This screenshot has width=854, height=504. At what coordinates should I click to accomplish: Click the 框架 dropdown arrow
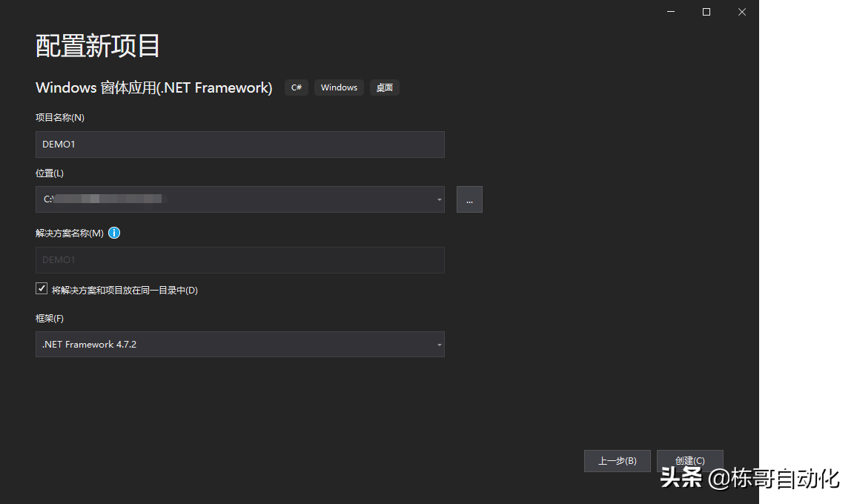coord(439,345)
